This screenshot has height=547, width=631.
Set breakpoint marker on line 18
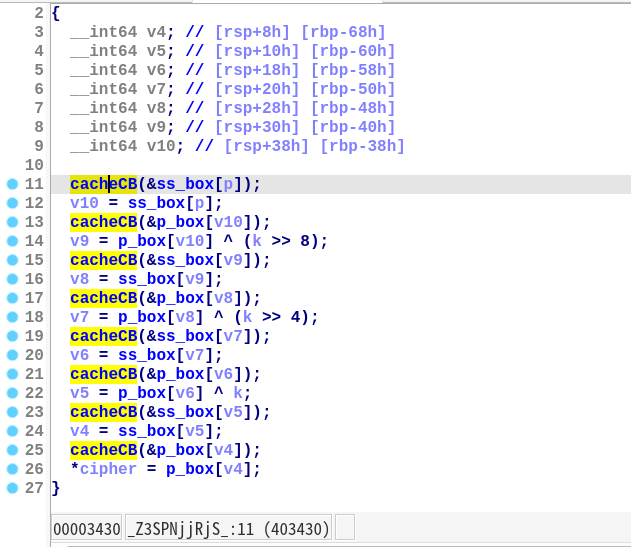[x=12, y=317]
